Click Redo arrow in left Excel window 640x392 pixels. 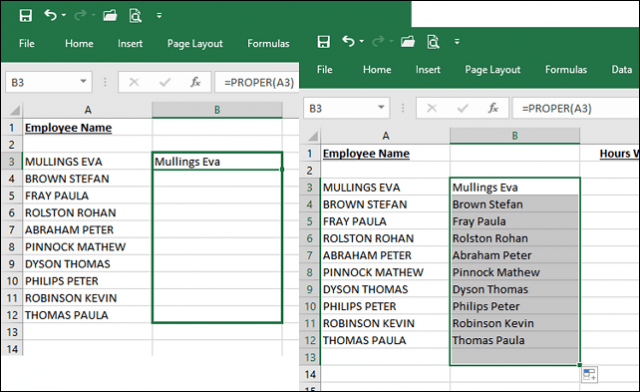[x=80, y=16]
